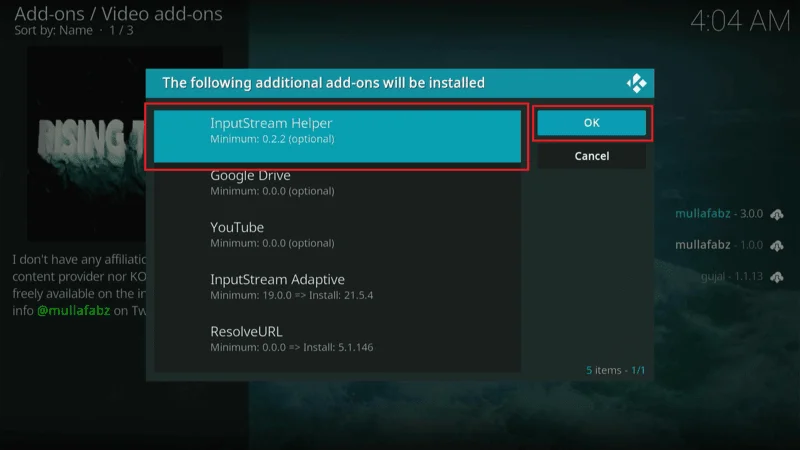Click cloud download icon beside mullafabz 1.0.0
This screenshot has height=450, width=800.
(777, 245)
